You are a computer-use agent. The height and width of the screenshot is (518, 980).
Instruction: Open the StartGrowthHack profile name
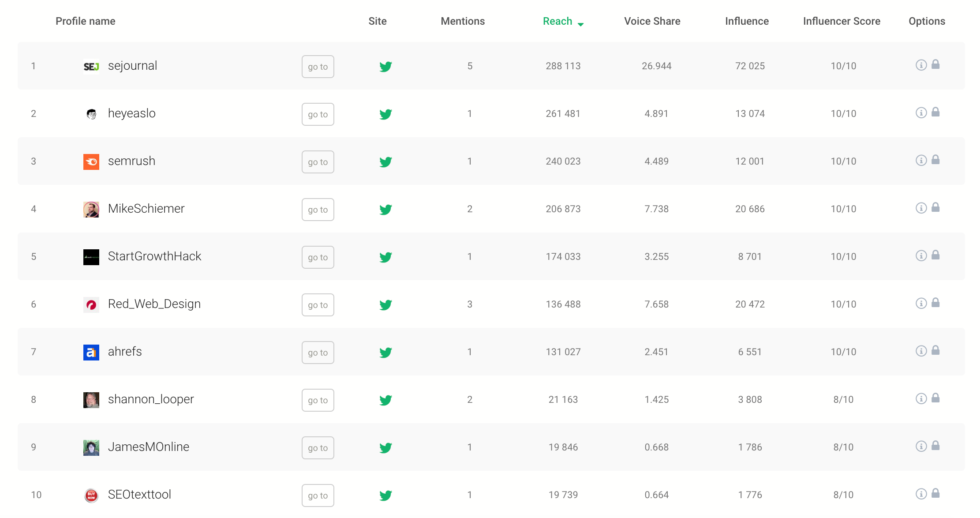(154, 256)
